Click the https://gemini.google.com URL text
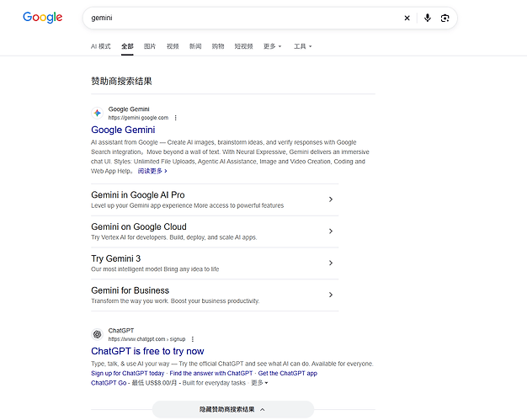 (x=138, y=118)
